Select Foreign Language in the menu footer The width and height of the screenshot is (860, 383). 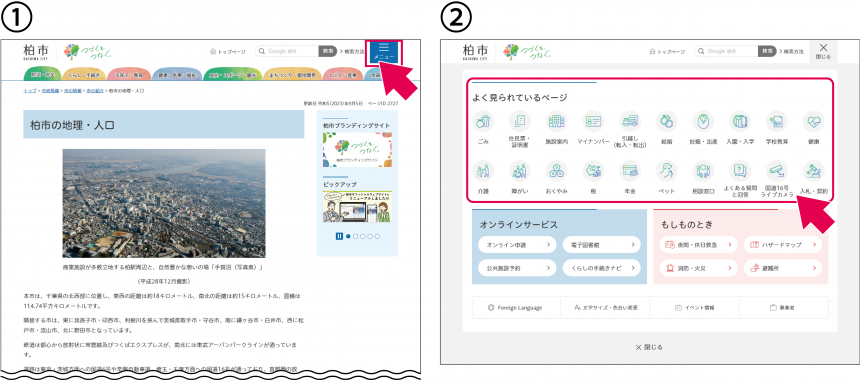point(515,308)
